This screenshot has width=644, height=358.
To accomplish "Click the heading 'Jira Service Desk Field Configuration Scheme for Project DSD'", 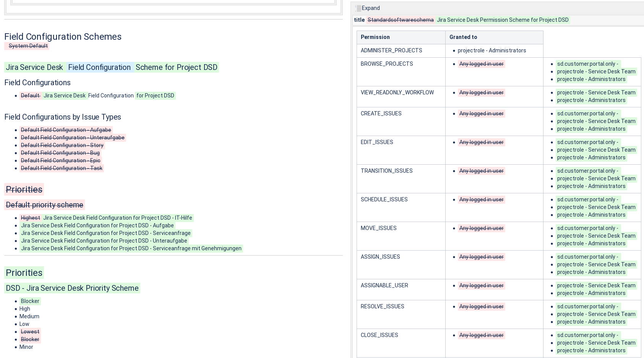I will 112,67.
